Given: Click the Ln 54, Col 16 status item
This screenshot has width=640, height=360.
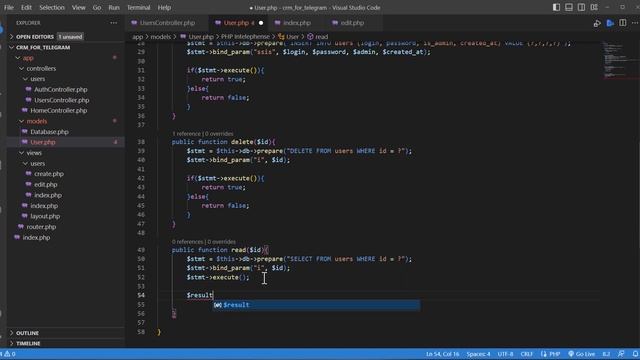Looking at the screenshot, I should click(442, 354).
